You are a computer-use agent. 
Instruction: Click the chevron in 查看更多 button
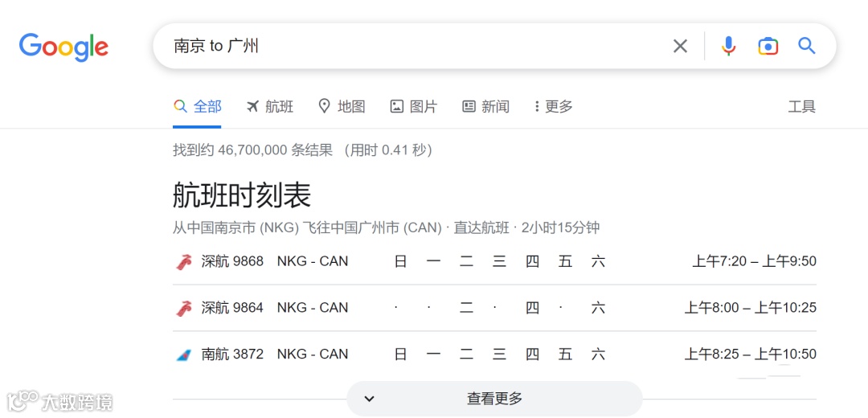tap(369, 399)
